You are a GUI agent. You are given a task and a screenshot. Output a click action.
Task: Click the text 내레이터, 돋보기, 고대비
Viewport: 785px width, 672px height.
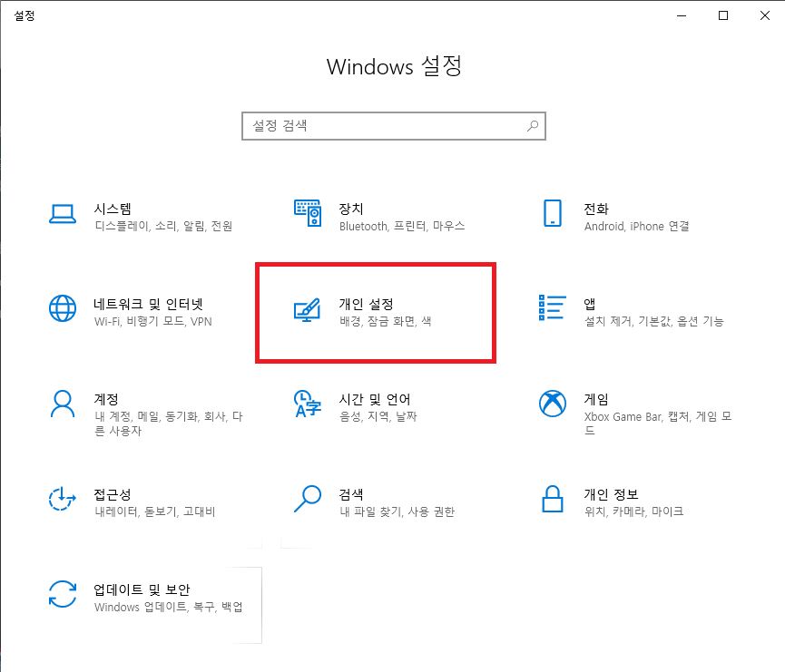[x=154, y=511]
